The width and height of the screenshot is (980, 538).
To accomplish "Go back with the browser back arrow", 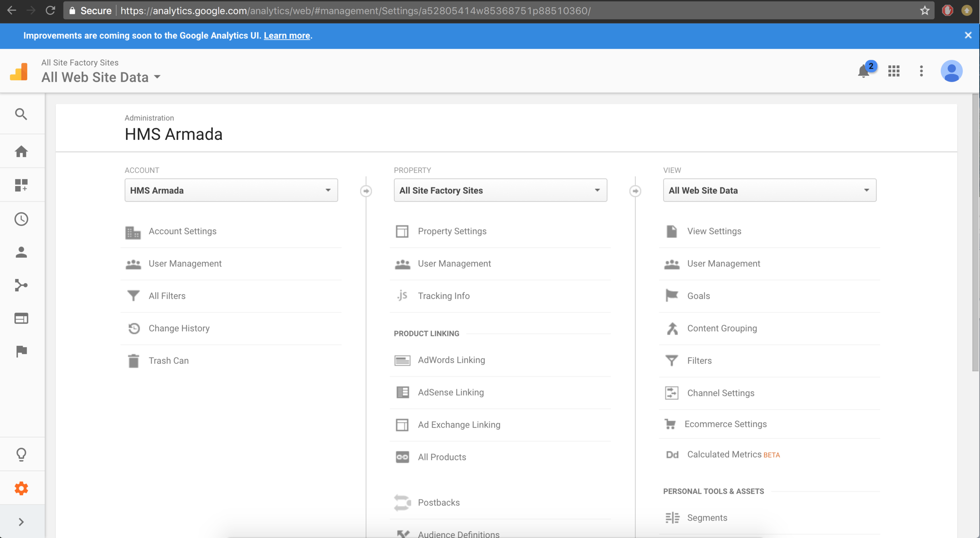I will (x=12, y=11).
